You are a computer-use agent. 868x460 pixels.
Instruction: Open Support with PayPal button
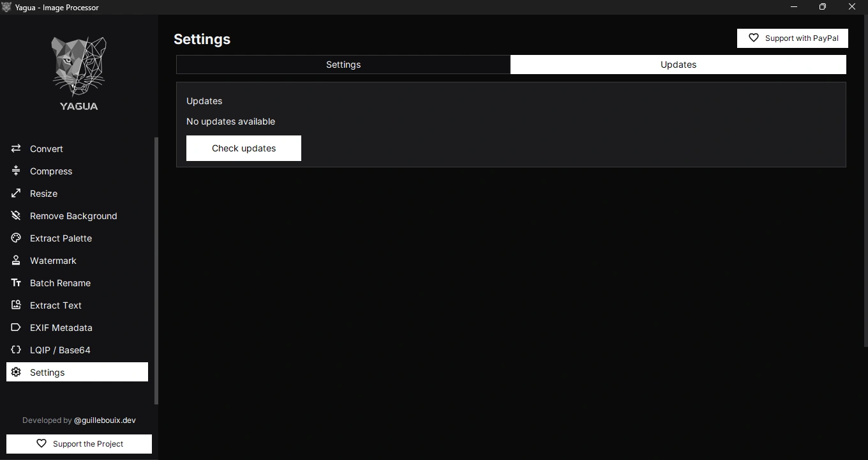tap(793, 38)
